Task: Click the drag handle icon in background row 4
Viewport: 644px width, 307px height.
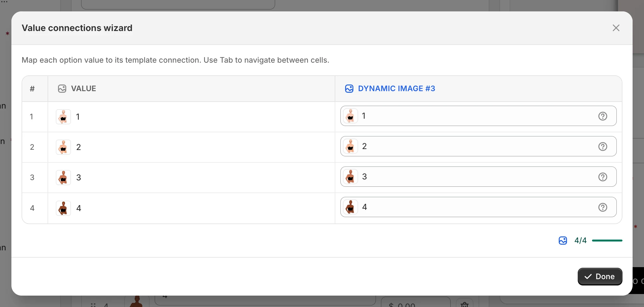Action: click(x=93, y=305)
